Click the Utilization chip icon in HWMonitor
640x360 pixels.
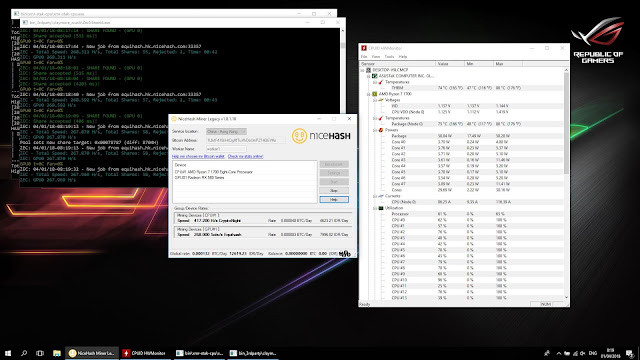381,208
